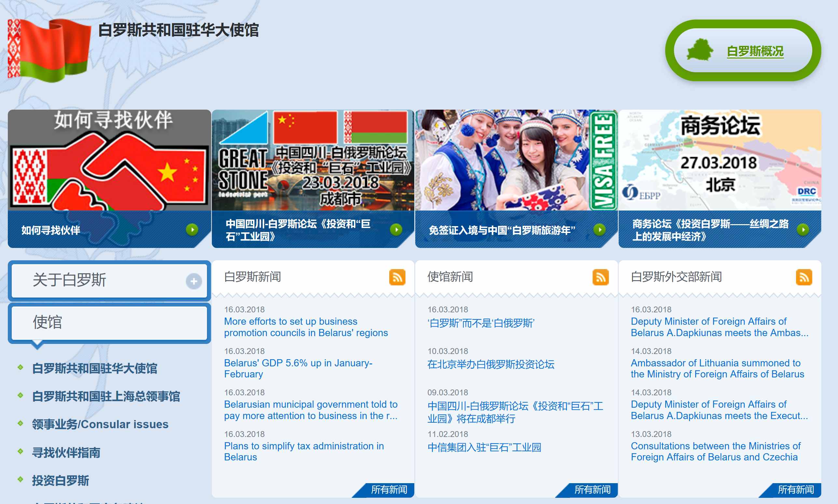The width and height of the screenshot is (838, 504).
Task: Click green arrow on 中国四川-白罗斯论坛 banner
Action: pyautogui.click(x=396, y=230)
